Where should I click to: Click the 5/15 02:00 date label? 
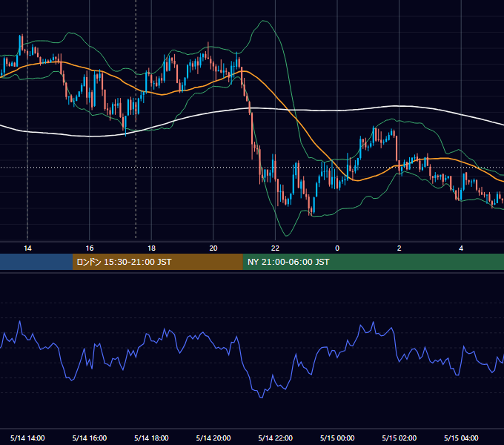click(399, 438)
